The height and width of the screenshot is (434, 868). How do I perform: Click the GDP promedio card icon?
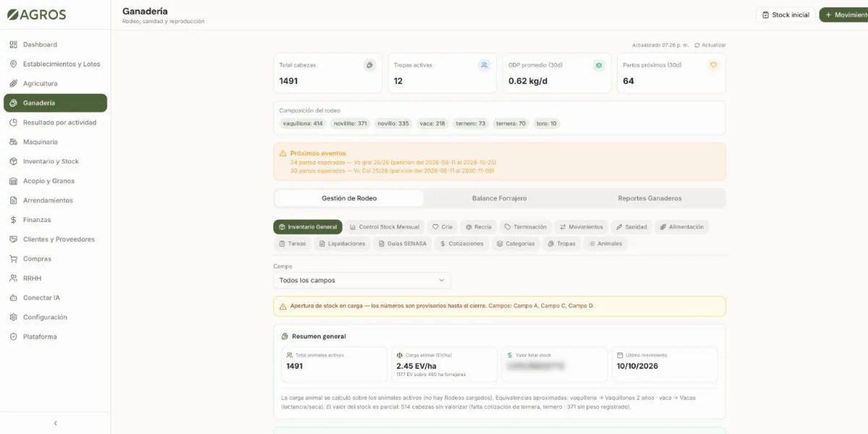pos(599,65)
